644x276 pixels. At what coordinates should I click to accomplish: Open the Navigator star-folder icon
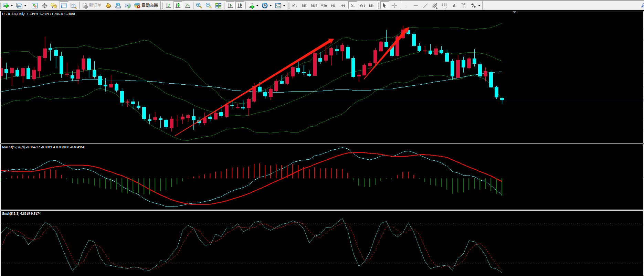point(54,6)
